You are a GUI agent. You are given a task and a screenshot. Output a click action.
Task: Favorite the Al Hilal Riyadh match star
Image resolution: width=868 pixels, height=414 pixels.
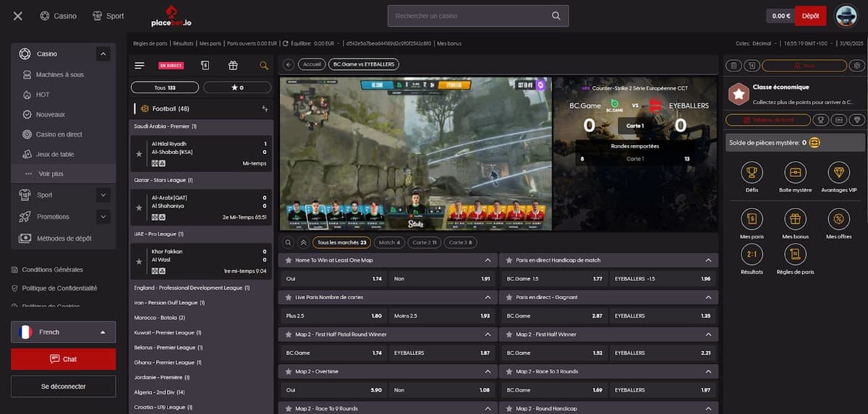139,154
